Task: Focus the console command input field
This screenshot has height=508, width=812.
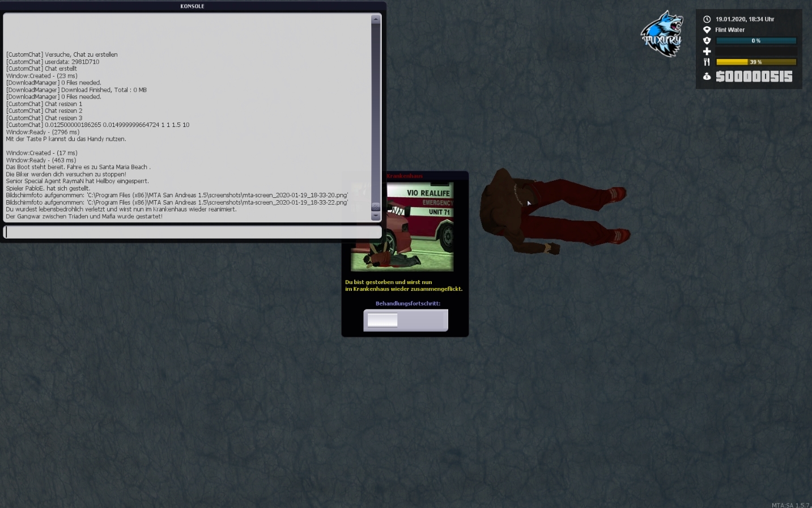Action: [x=192, y=232]
